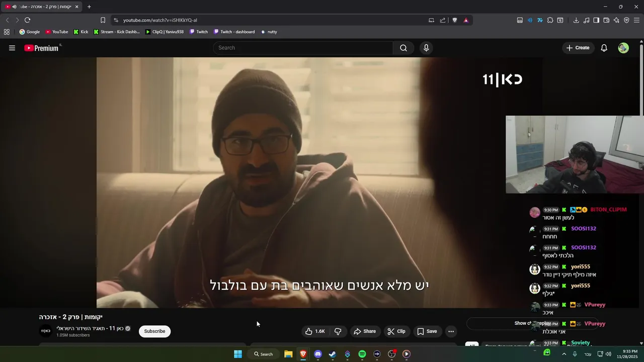
Task: Open the Kick bookmark
Action: click(80, 32)
